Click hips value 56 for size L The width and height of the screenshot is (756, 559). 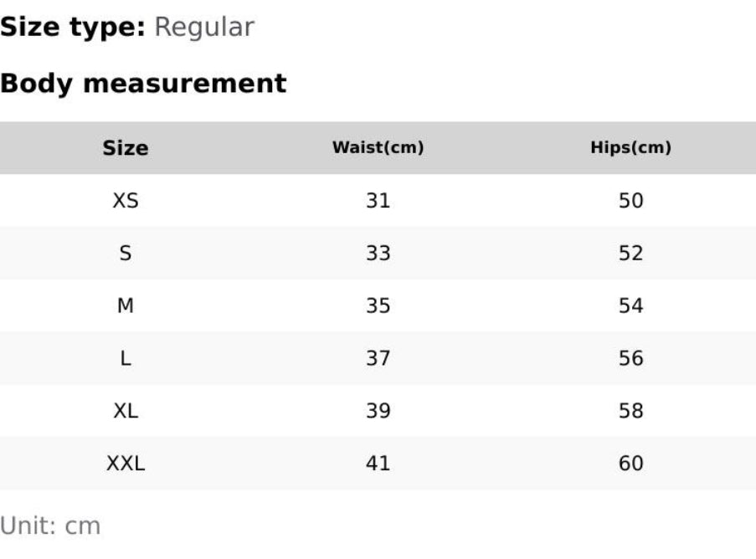tap(630, 359)
